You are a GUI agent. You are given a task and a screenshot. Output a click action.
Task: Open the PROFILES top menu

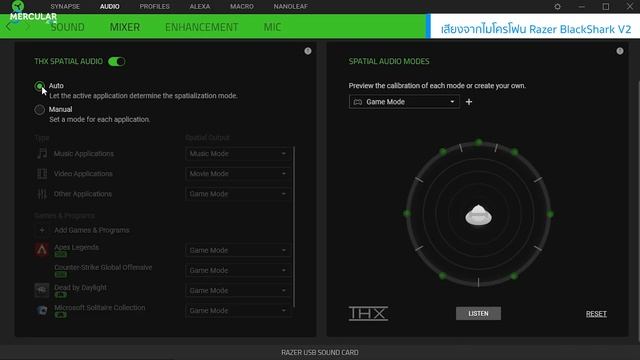[x=154, y=7]
